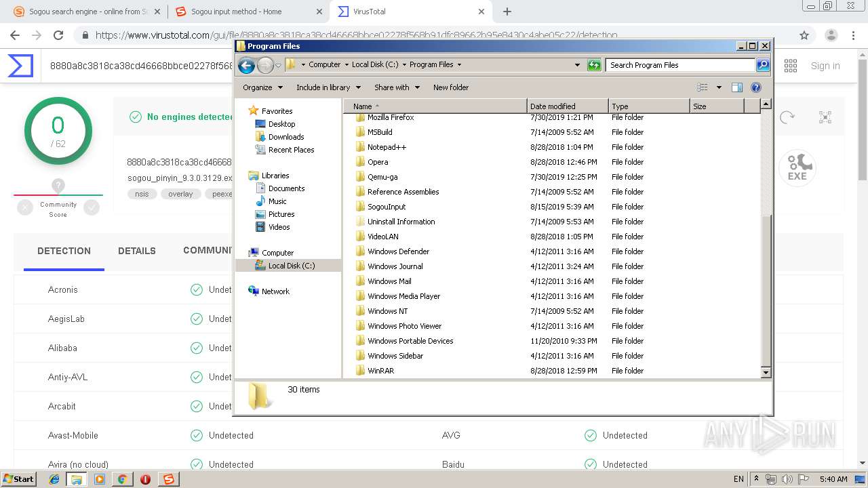Select Recent Places in the navigation pane
The width and height of the screenshot is (868, 488).
(291, 150)
